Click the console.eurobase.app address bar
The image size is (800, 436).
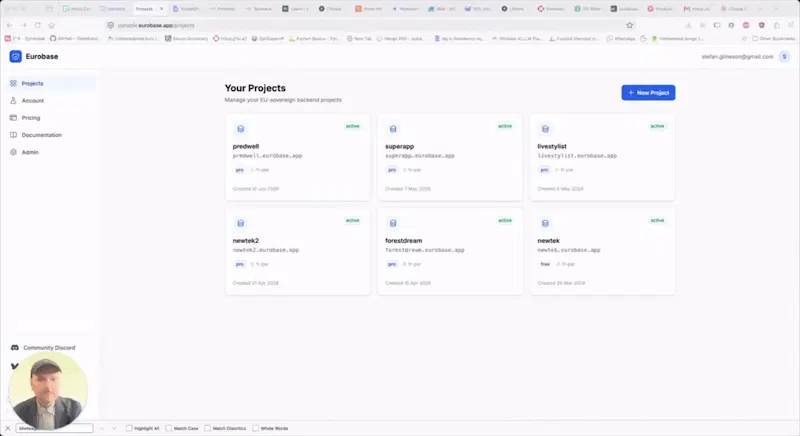370,25
